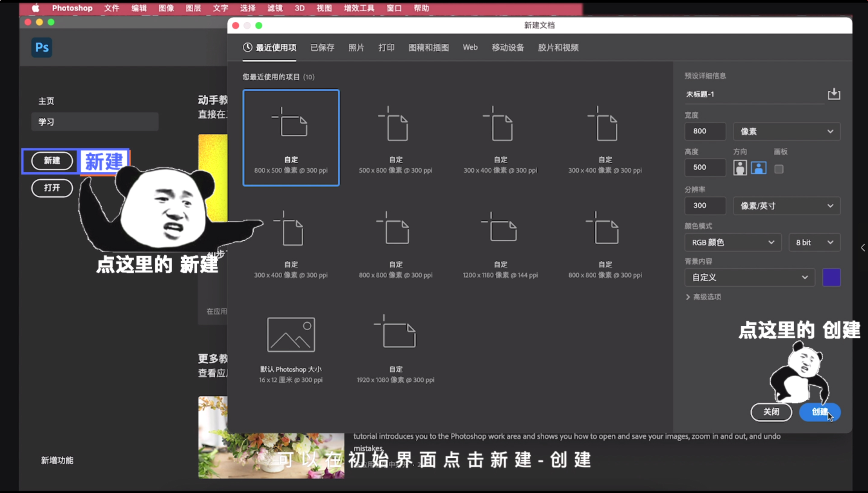Click the blue background color swatch
Image resolution: width=868 pixels, height=493 pixels.
pos(832,277)
